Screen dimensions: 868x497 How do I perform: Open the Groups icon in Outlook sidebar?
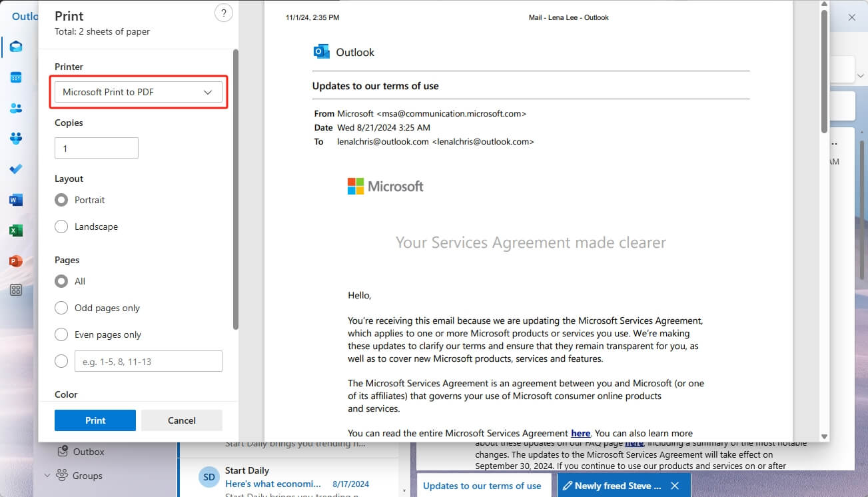point(16,139)
